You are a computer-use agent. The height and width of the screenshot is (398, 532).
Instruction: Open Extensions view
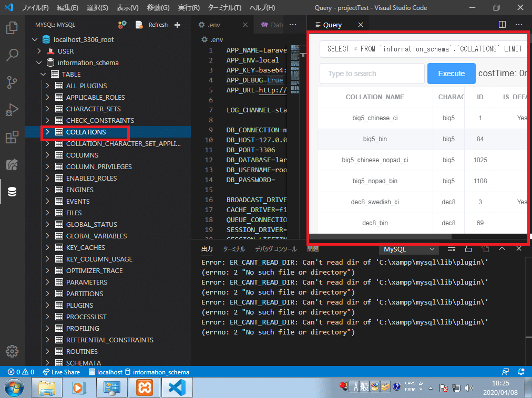click(x=12, y=137)
